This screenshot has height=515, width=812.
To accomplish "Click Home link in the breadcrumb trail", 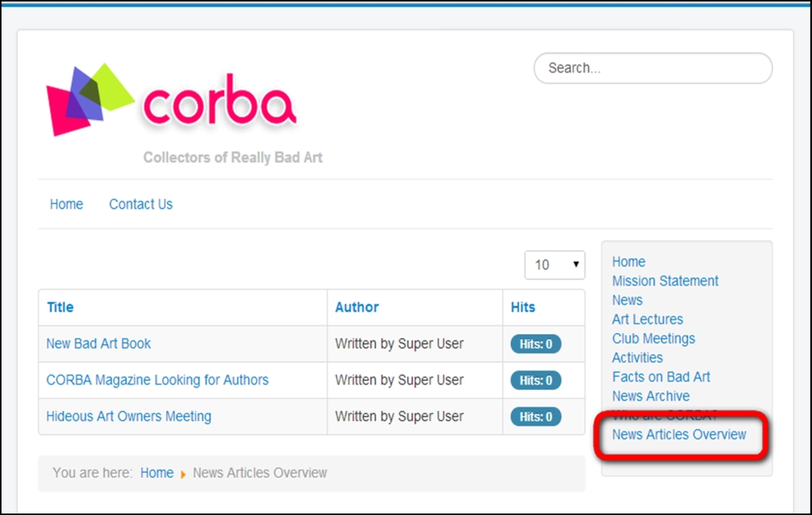I will click(x=157, y=473).
